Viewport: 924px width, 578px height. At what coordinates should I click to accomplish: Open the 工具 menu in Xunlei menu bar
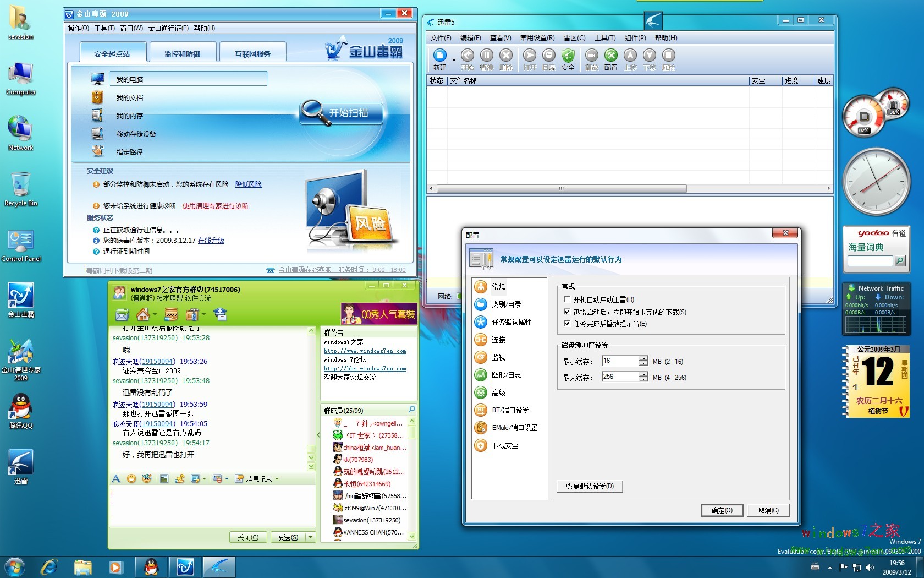coord(604,38)
